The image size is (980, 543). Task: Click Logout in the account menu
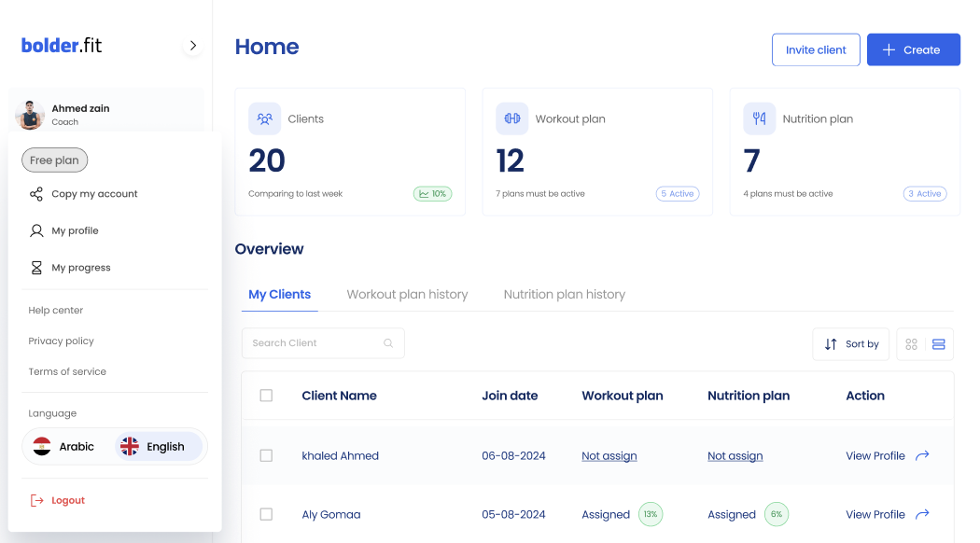[x=67, y=500]
